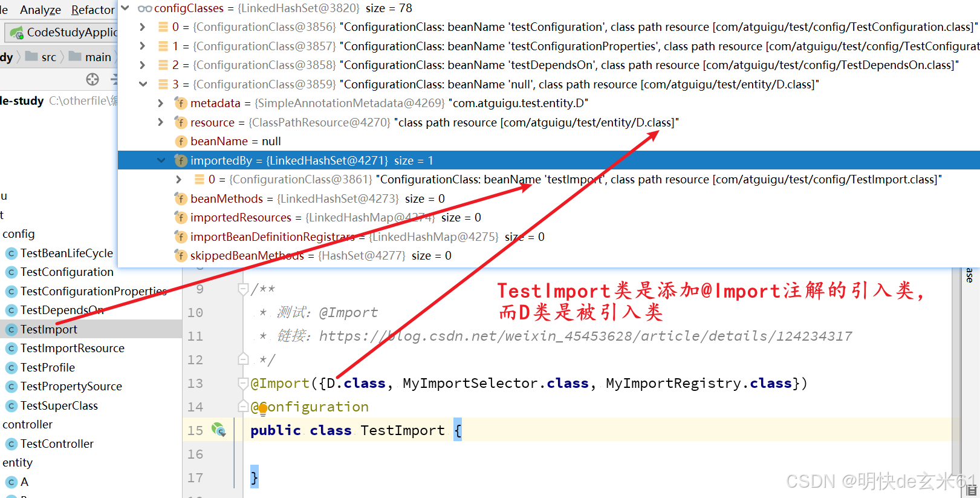Click the metadata field icon

click(x=181, y=103)
